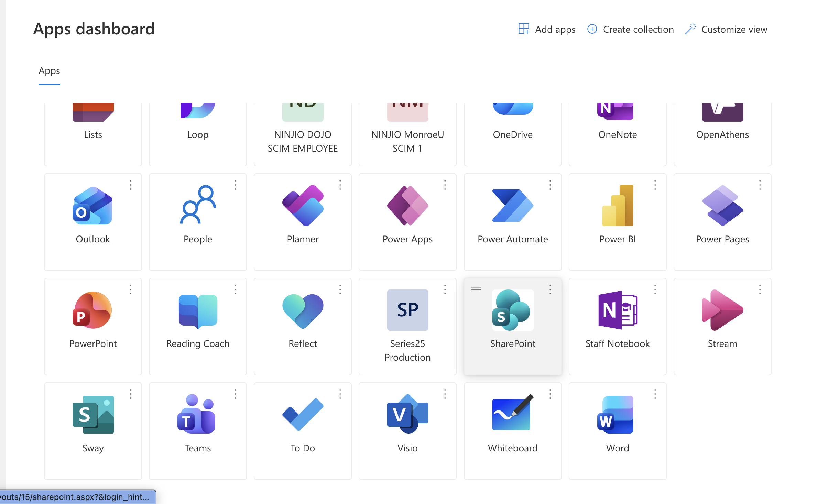817x504 pixels.
Task: Open the Series25 Production SP tile icon
Action: (407, 310)
